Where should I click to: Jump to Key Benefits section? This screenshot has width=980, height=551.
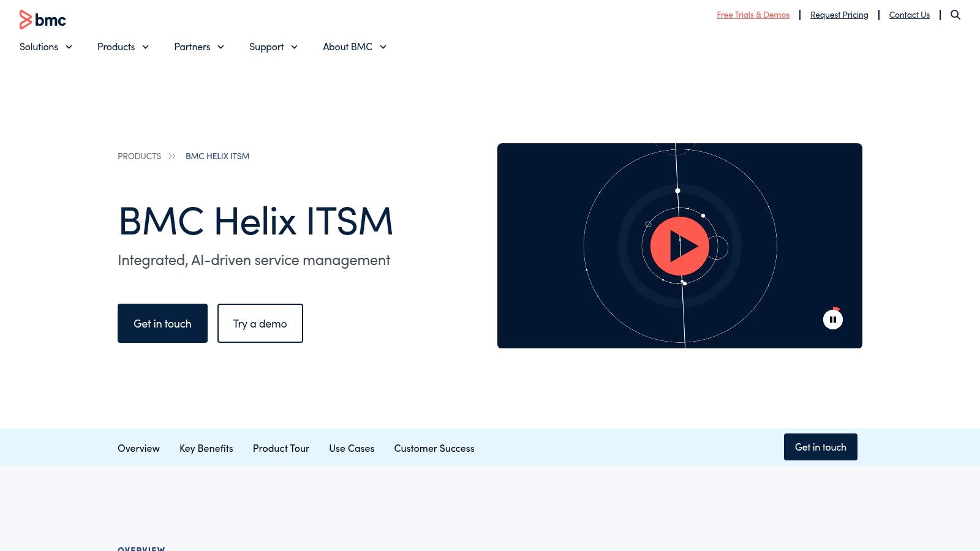click(x=206, y=448)
